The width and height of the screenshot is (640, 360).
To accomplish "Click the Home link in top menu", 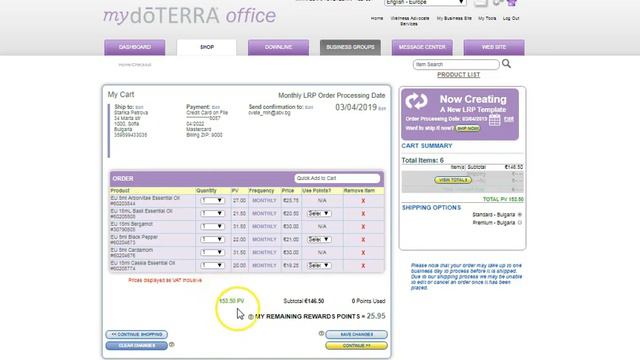I will pos(377,18).
